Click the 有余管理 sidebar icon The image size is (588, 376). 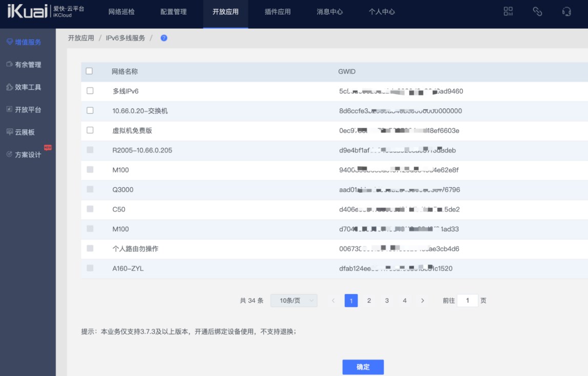[10, 64]
